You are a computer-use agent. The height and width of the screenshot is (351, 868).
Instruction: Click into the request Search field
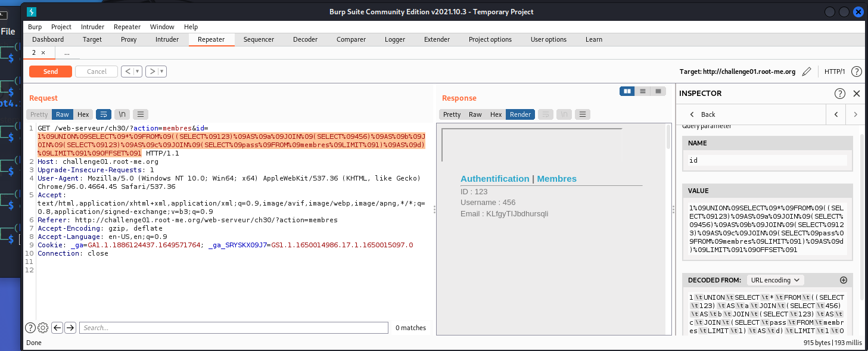[x=234, y=328]
